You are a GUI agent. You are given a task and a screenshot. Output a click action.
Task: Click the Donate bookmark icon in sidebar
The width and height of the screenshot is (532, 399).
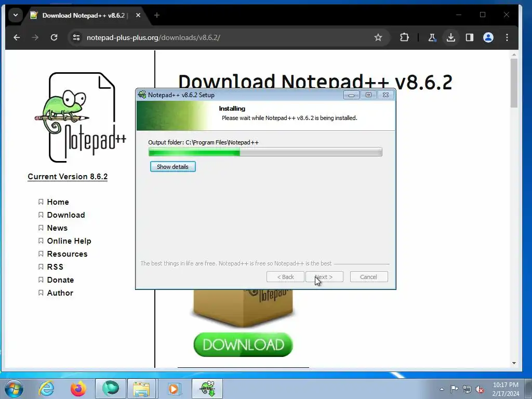[41, 280]
